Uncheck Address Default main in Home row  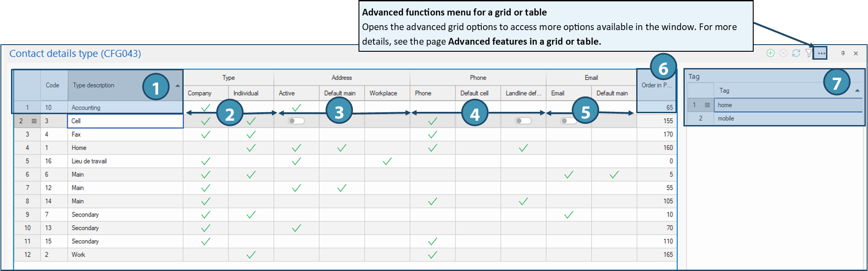(x=342, y=148)
